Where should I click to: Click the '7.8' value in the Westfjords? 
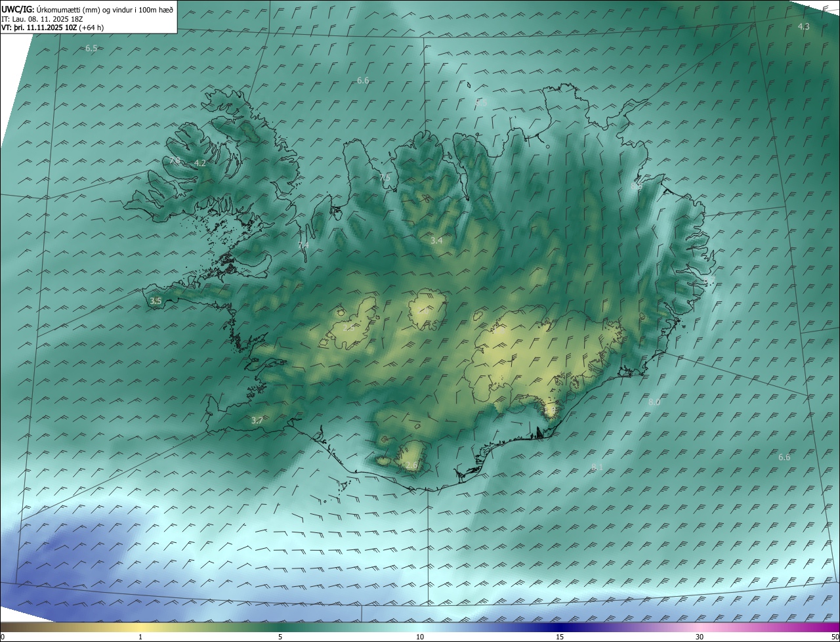click(x=175, y=160)
